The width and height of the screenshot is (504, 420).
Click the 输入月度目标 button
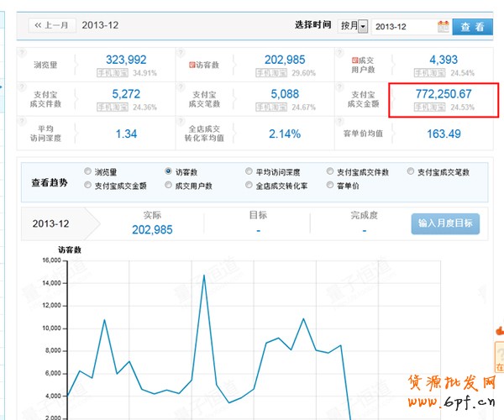[x=445, y=223]
